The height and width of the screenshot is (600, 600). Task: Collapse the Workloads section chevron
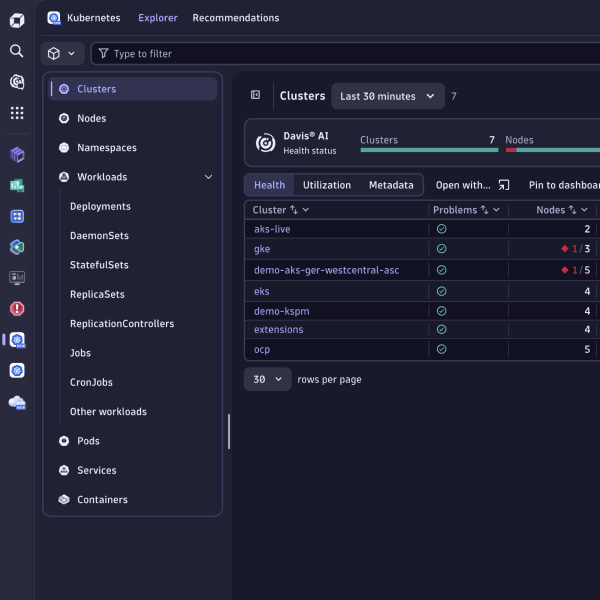[x=209, y=177]
